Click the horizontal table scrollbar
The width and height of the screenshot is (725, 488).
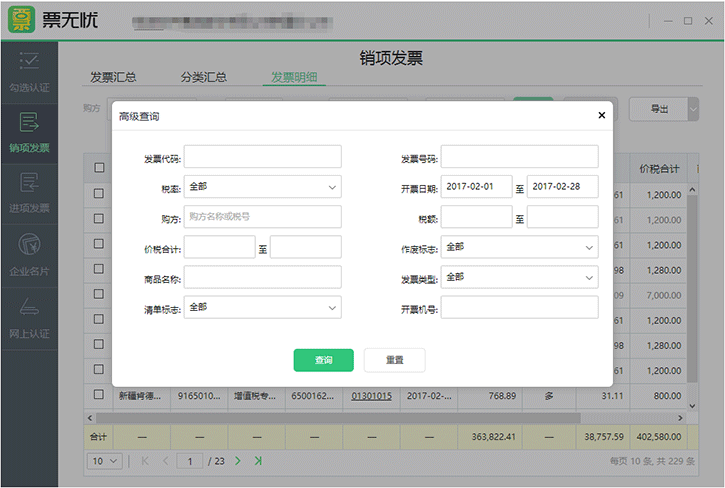pos(338,418)
